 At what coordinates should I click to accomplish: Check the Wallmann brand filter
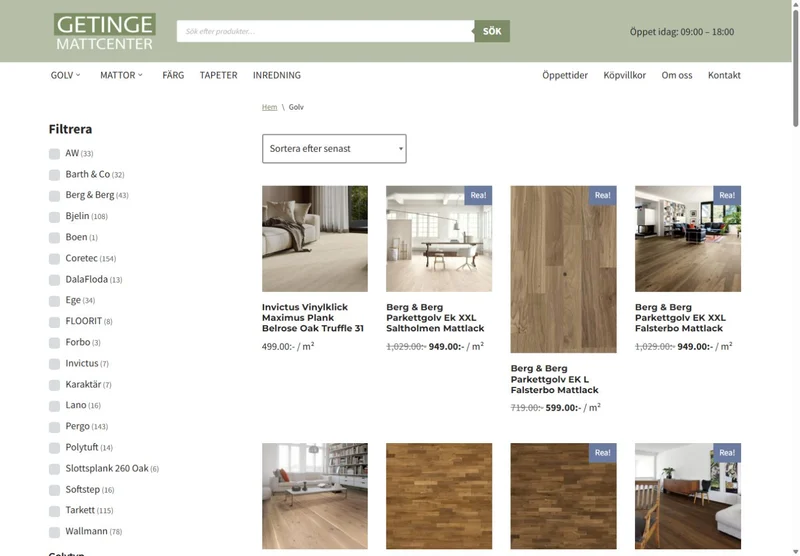[x=55, y=532]
